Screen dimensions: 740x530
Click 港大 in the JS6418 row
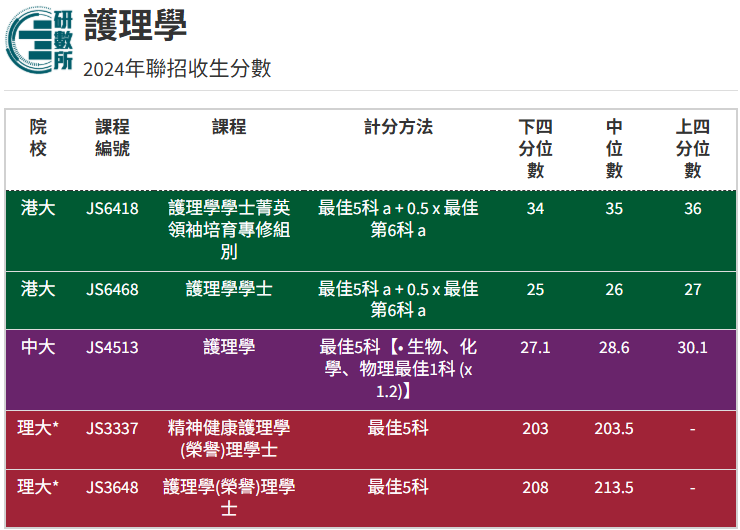pyautogui.click(x=38, y=208)
